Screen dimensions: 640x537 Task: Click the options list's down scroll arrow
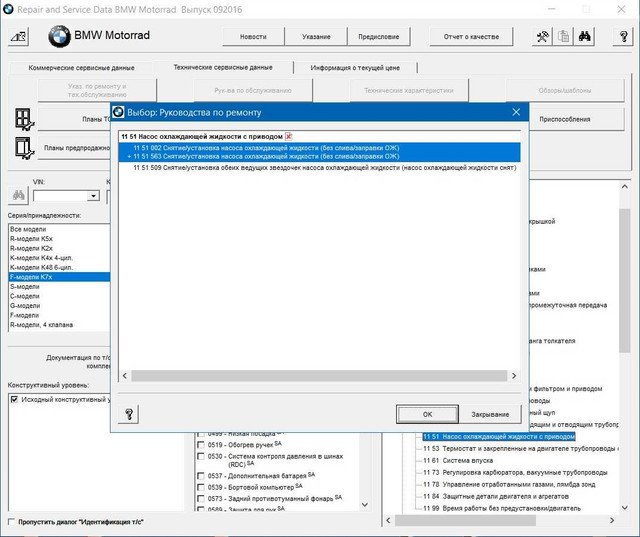(365, 505)
